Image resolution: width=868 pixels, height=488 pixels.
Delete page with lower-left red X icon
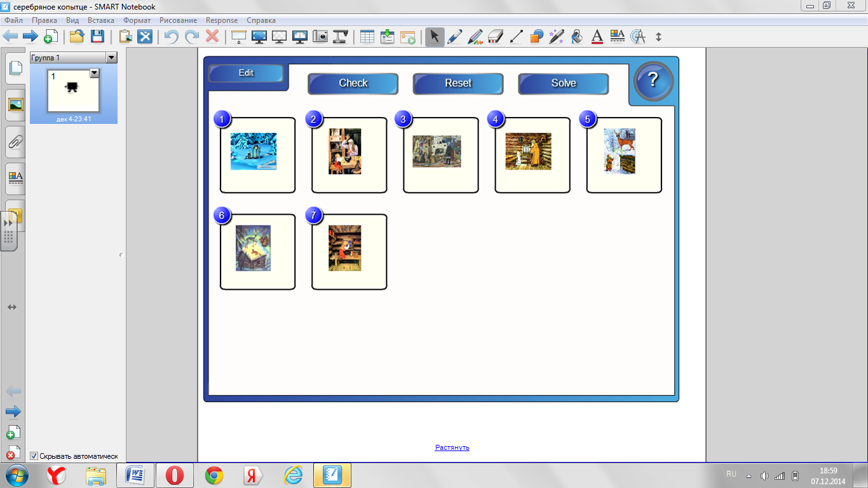pos(13,452)
